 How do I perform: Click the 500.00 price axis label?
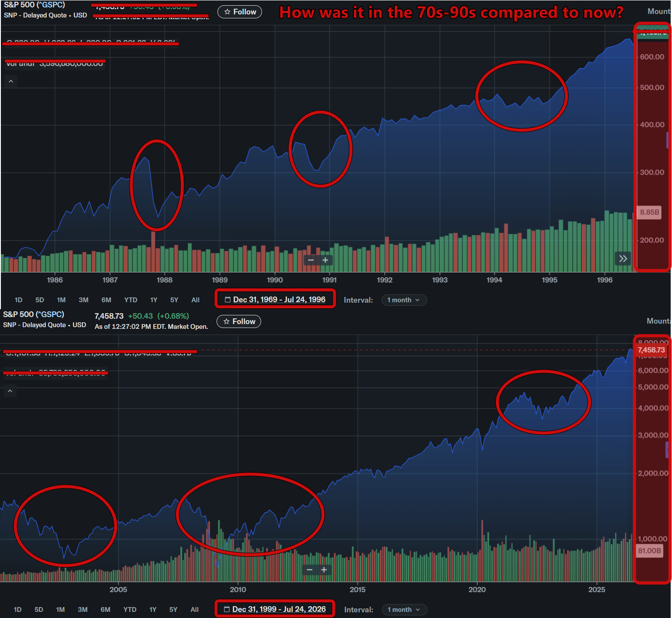tap(652, 88)
